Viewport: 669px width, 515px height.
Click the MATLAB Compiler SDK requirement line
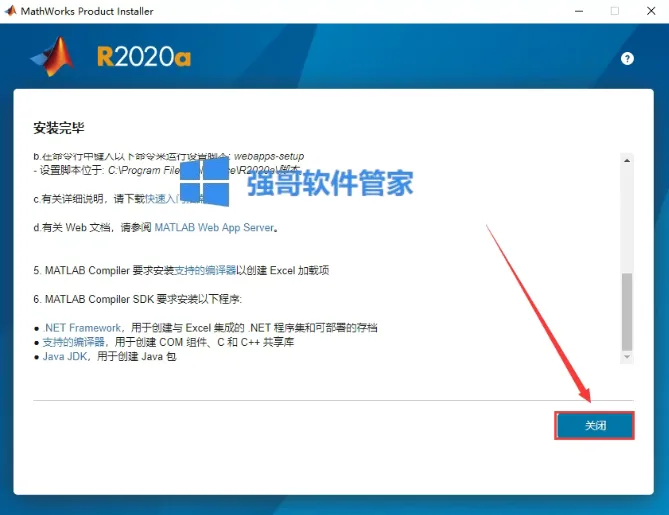tap(137, 299)
